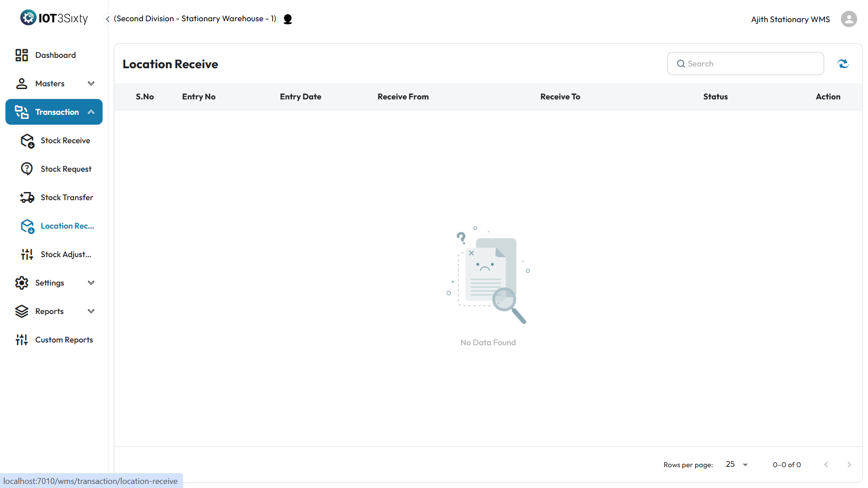Screen dimensions: 868x488
Task: Select the Location Rec... menu item
Action: tap(67, 226)
